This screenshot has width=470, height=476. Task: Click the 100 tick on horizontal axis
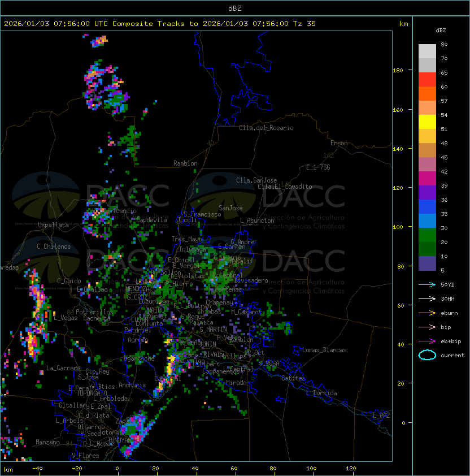coord(312,469)
